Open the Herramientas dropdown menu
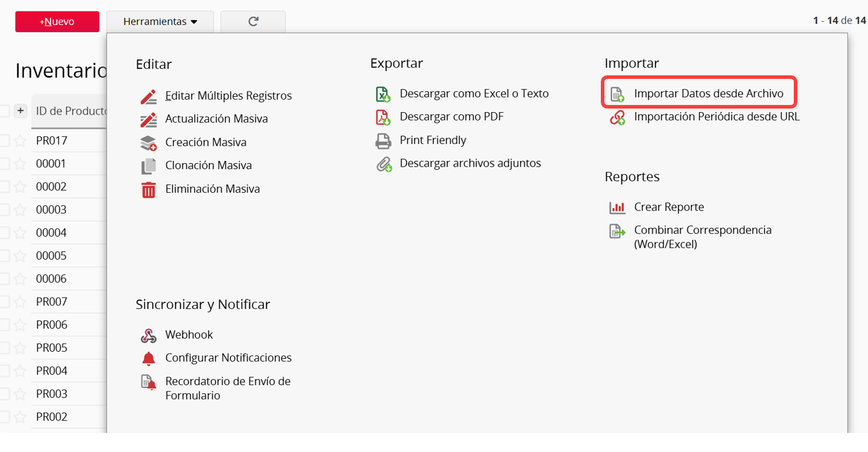The image size is (868, 452). (x=160, y=22)
